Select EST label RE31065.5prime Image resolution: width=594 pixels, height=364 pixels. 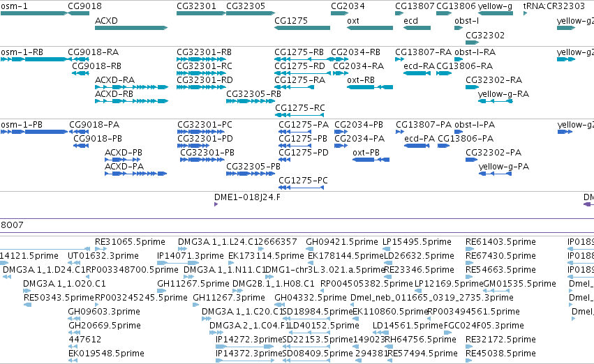coord(130,242)
